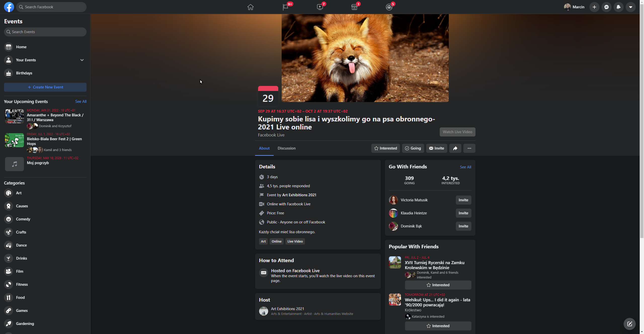Open the Messenger icon
Screen dimensions: 644x334
(x=607, y=7)
